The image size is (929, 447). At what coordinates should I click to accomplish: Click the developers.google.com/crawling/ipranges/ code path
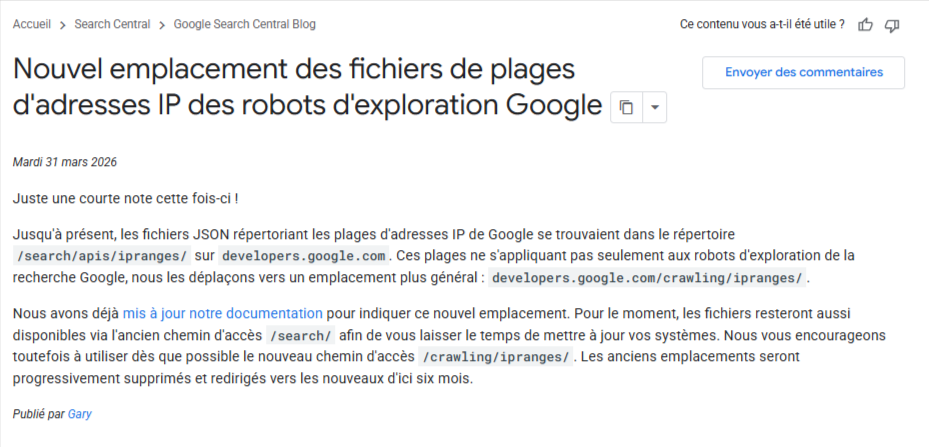[x=647, y=277]
